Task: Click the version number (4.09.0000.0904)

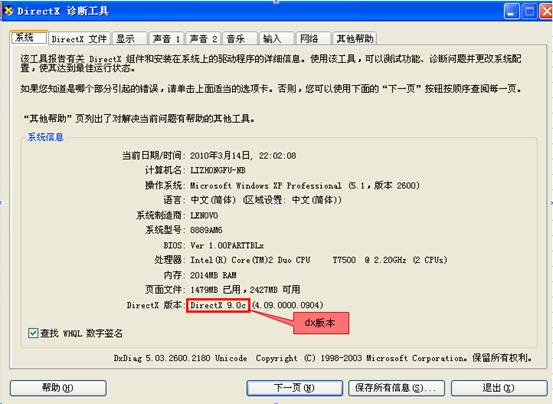Action: [287, 305]
